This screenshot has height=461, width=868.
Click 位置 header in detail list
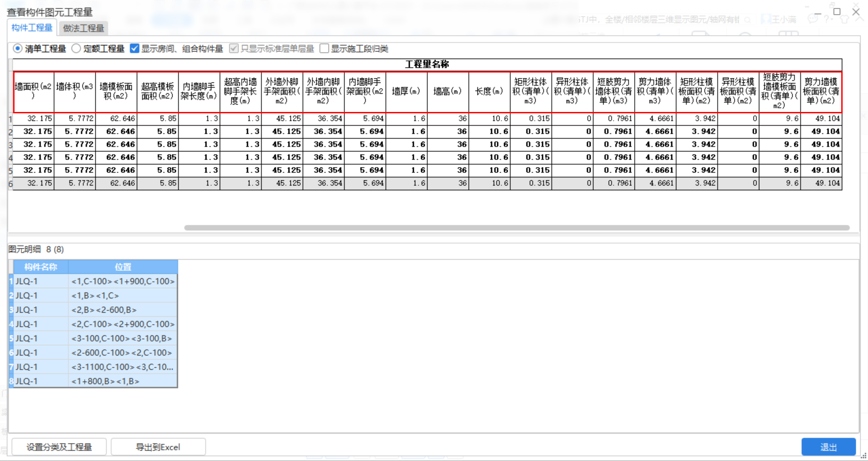click(x=123, y=267)
